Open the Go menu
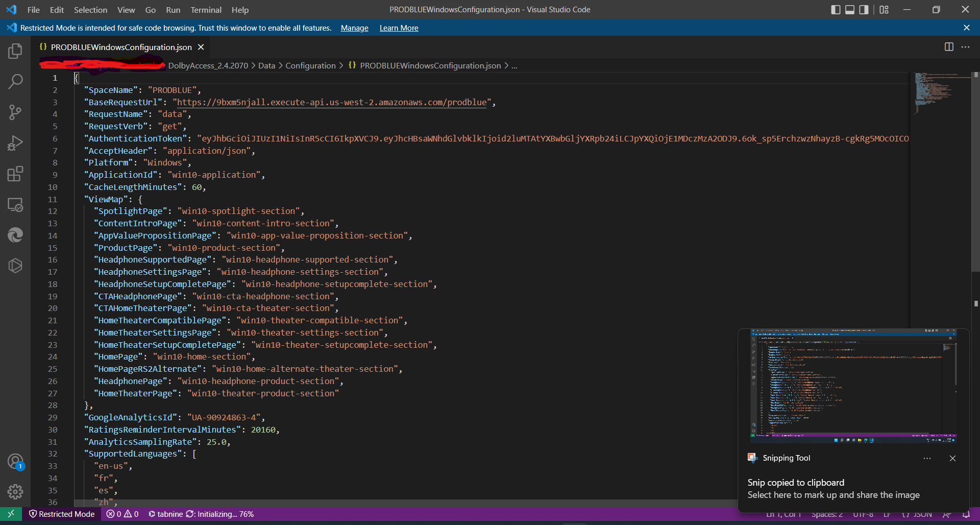Viewport: 980px width, 525px height. [151, 10]
